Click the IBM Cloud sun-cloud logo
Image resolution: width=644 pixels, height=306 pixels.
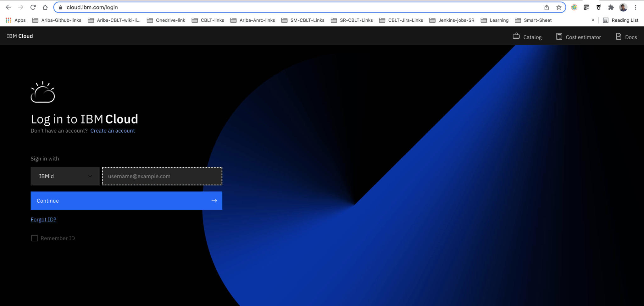(43, 92)
